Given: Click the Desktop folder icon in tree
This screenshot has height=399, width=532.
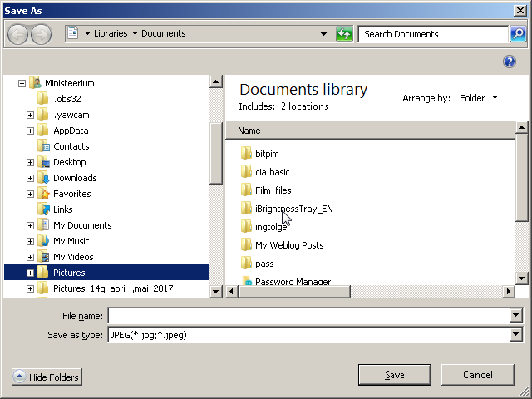Looking at the screenshot, I should click(43, 162).
